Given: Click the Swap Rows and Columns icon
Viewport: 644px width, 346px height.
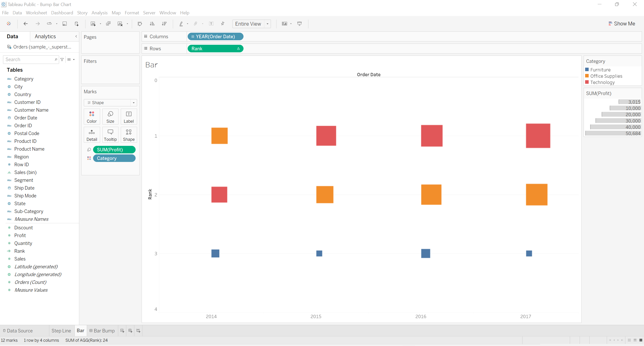Looking at the screenshot, I should coord(140,24).
